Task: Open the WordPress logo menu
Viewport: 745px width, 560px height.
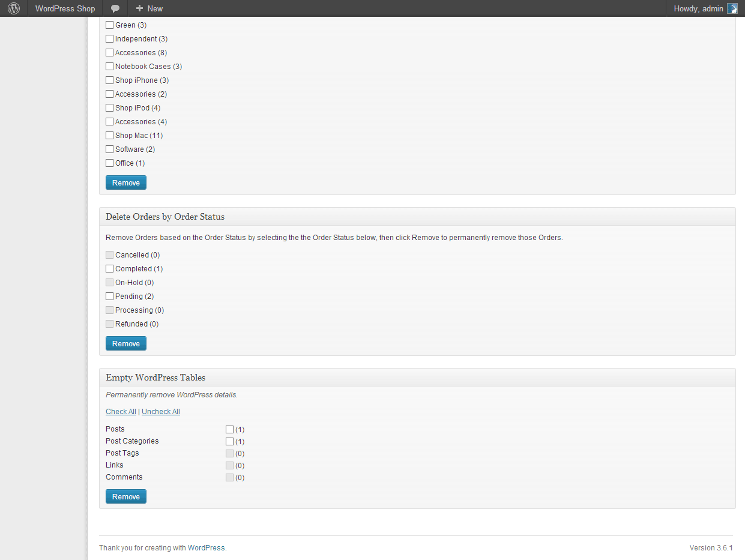Action: [14, 8]
